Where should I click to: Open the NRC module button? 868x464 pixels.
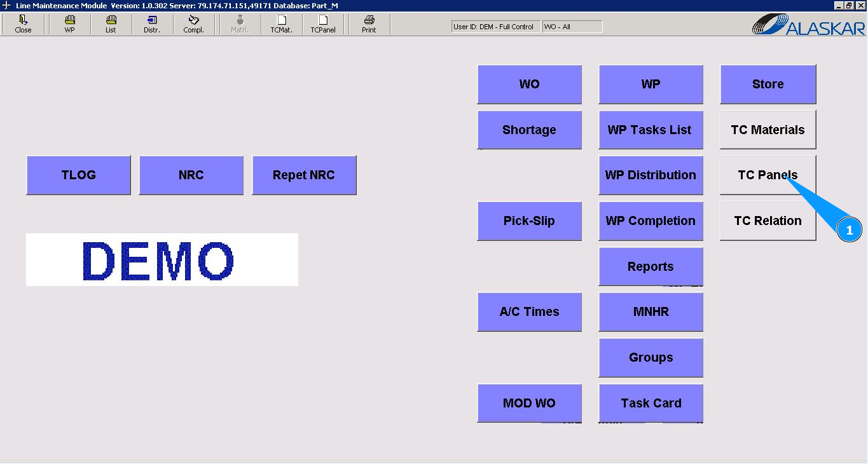[x=191, y=175]
